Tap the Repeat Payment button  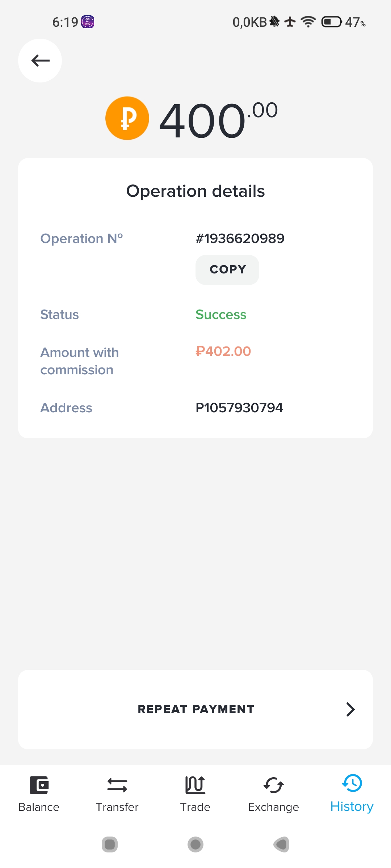tap(195, 710)
